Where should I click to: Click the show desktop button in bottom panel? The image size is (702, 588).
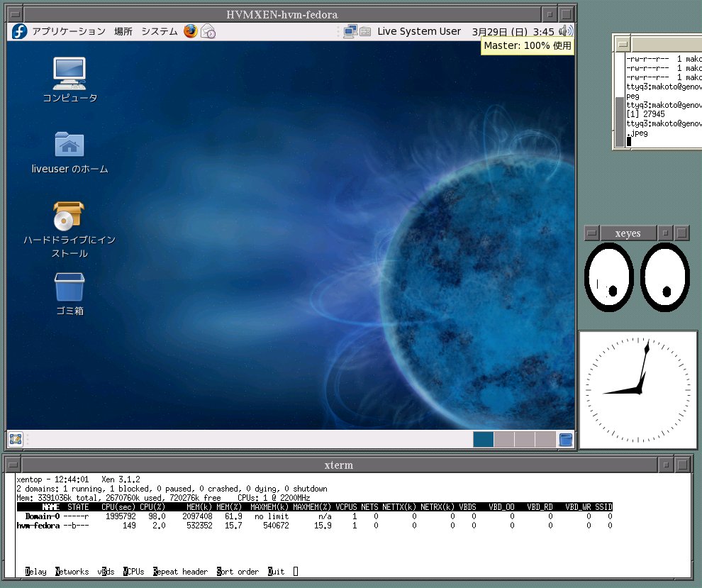[x=16, y=439]
